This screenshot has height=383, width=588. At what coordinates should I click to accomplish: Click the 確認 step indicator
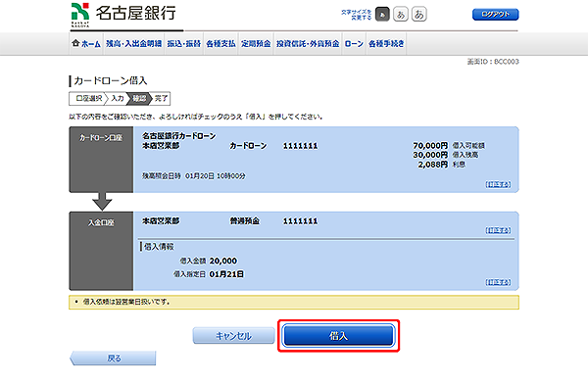pyautogui.click(x=139, y=99)
